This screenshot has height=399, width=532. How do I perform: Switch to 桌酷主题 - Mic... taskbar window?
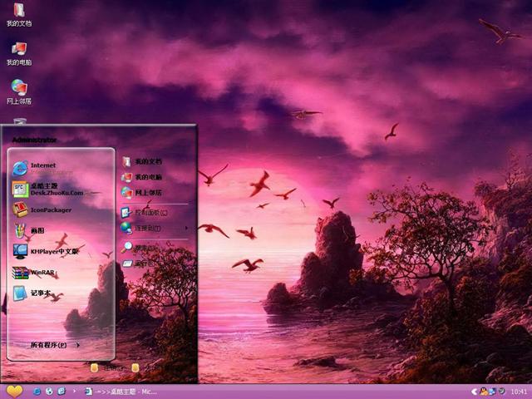point(121,392)
